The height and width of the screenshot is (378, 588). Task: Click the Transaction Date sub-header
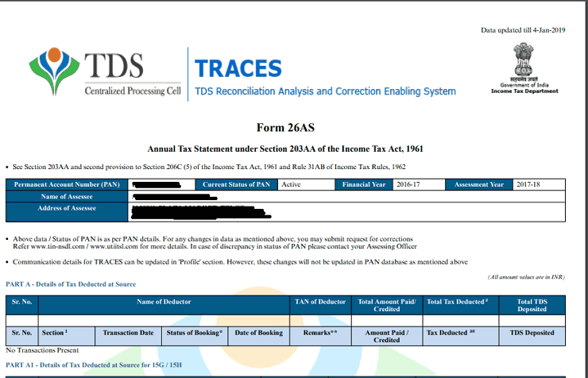[x=128, y=333]
